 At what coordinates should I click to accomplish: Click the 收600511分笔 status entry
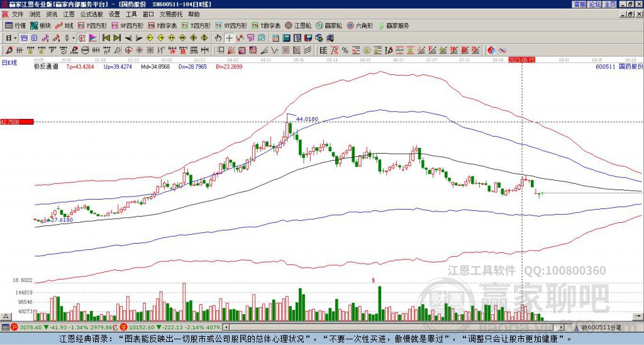pos(601,327)
